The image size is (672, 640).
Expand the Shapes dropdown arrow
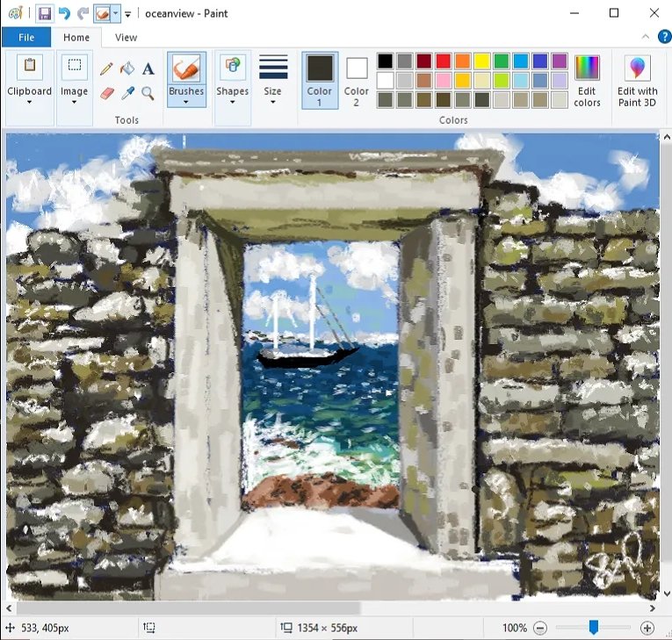coord(232,102)
